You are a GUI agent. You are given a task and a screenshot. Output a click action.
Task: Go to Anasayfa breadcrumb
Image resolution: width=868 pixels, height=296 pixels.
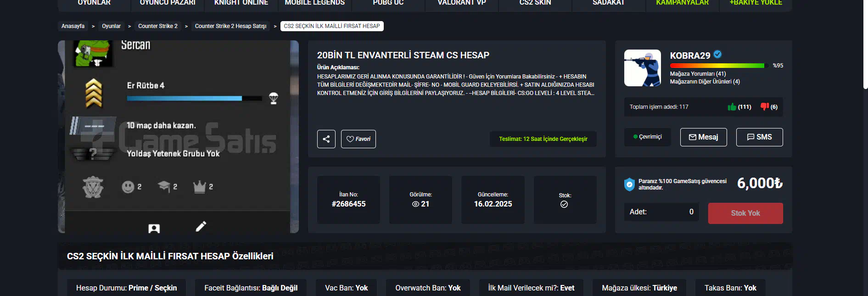click(73, 26)
